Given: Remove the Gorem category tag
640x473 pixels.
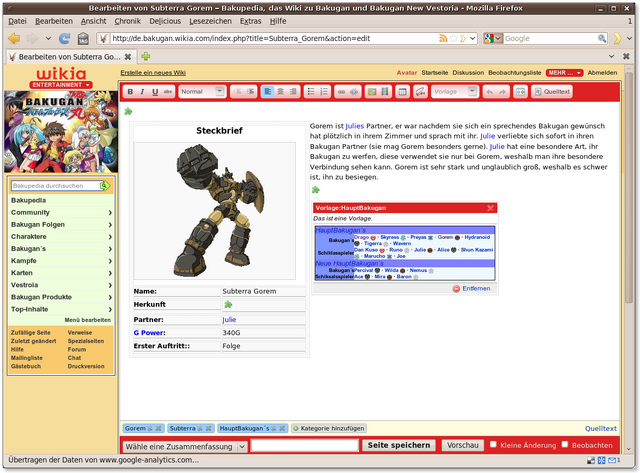Looking at the screenshot, I should (158, 429).
